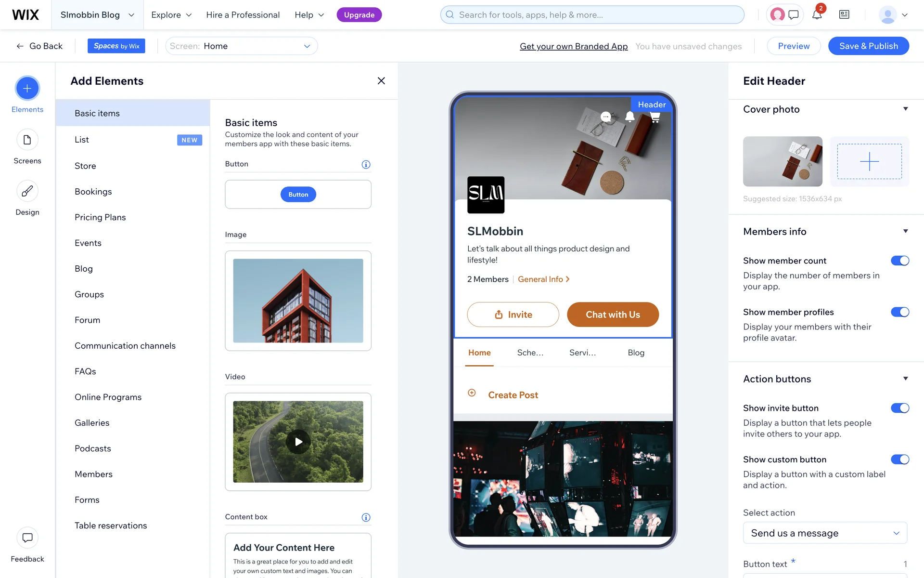Collapse the Cover photo section
924x578 pixels.
905,109
